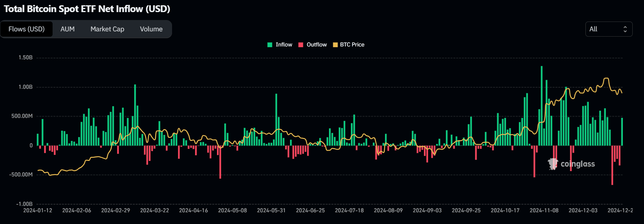644x224 pixels.
Task: Select the Flows (USD) tab
Action: pos(26,29)
